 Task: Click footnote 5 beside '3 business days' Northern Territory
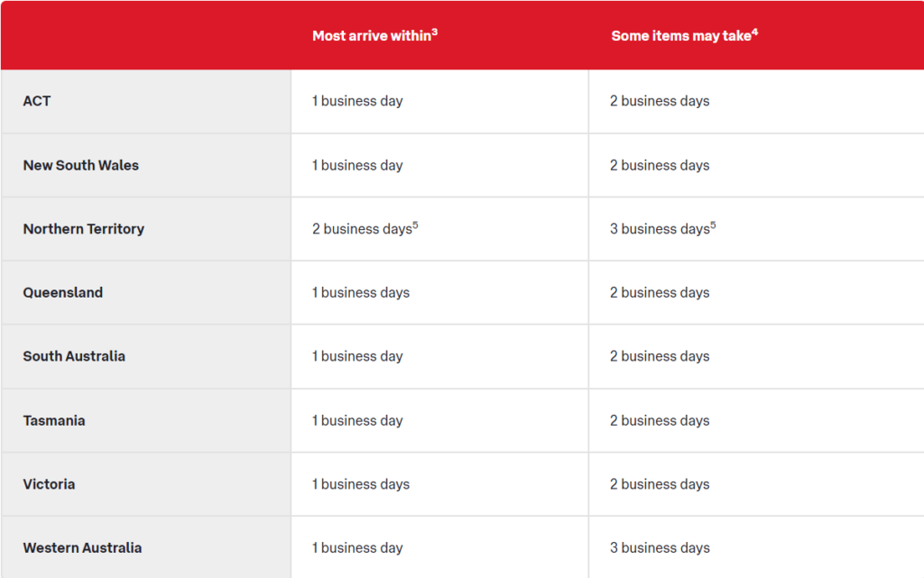713,225
